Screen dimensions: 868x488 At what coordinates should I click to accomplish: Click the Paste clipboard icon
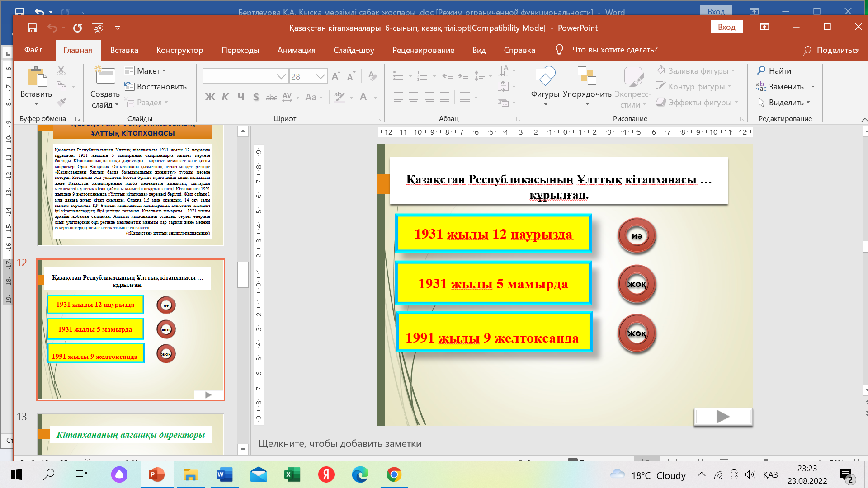[x=37, y=77]
